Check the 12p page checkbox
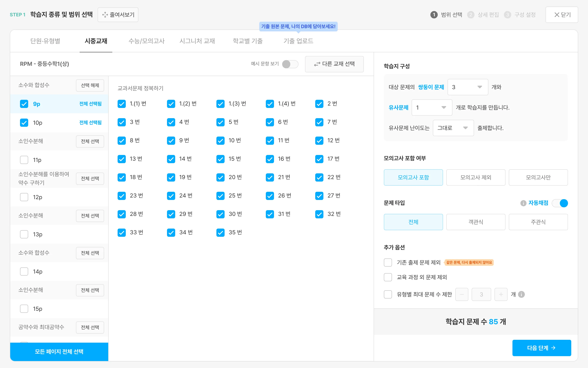588x368 pixels. coord(24,197)
